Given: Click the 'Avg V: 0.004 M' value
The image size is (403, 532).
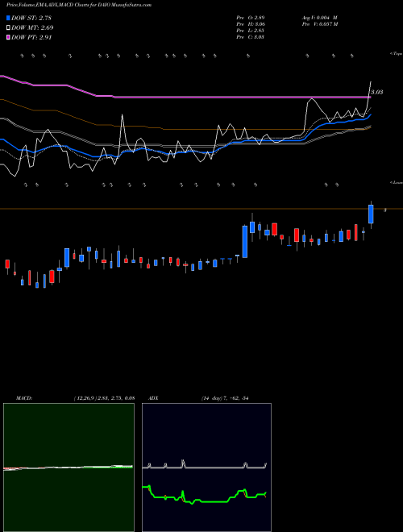Looking at the screenshot, I should coord(319,18).
